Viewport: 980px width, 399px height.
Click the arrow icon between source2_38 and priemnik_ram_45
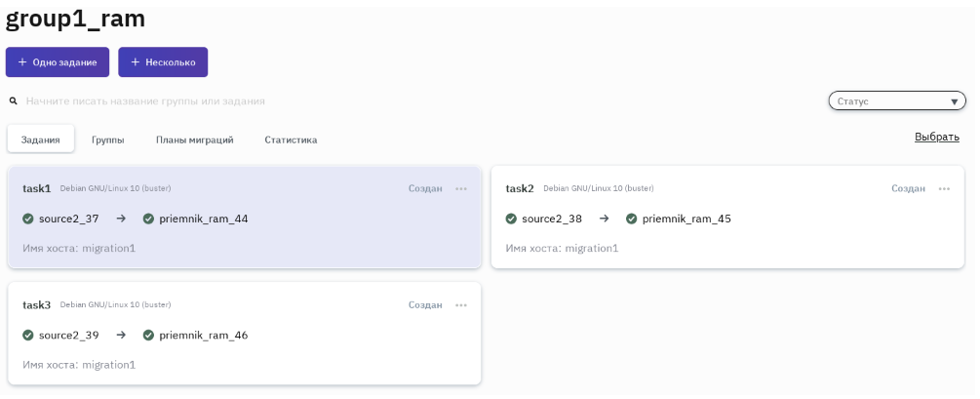tap(604, 219)
